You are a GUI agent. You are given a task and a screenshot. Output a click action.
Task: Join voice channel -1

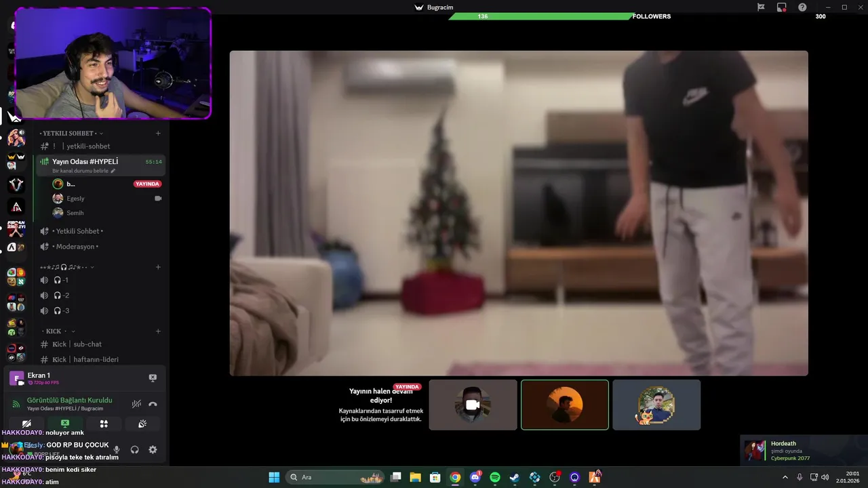click(x=100, y=280)
